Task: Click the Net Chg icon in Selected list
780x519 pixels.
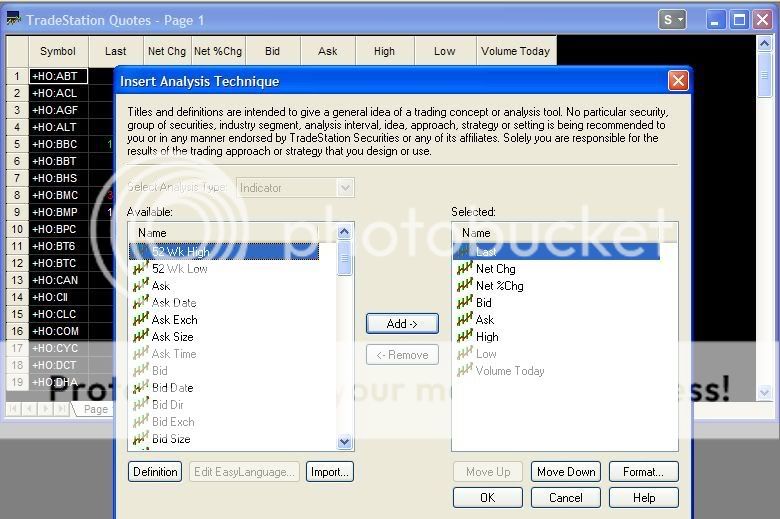Action: pos(465,268)
